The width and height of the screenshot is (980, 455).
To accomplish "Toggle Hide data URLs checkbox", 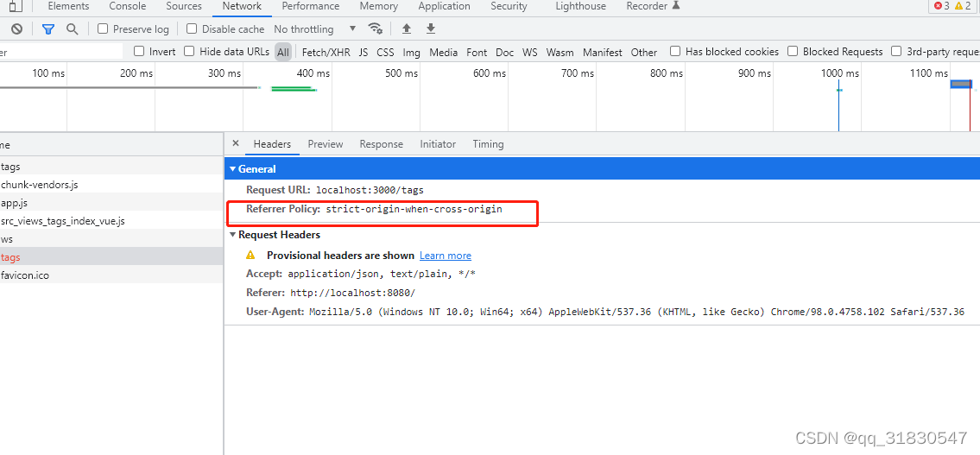I will point(189,51).
